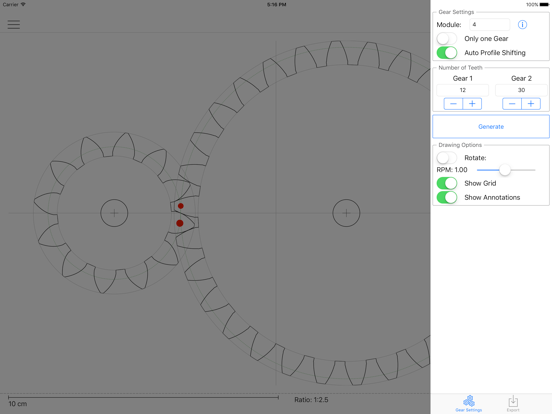Enable the Rotate switch
This screenshot has height=414, width=552.
click(x=447, y=158)
